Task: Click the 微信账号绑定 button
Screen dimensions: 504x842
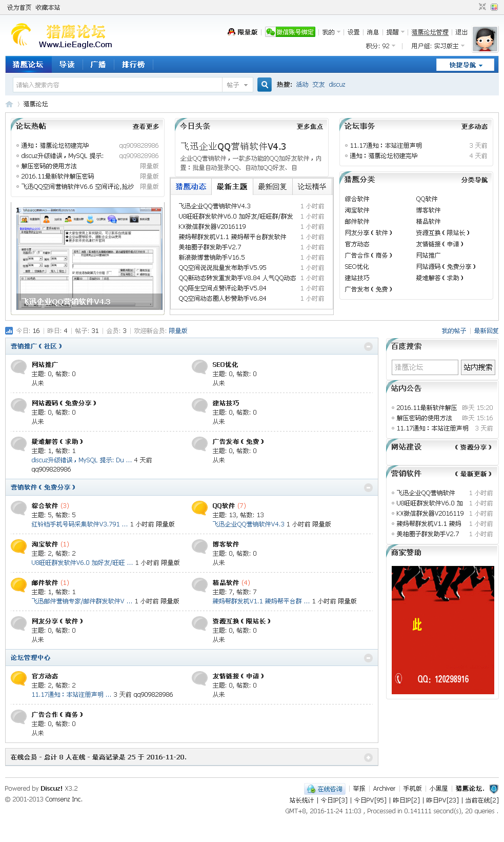Action: point(290,32)
